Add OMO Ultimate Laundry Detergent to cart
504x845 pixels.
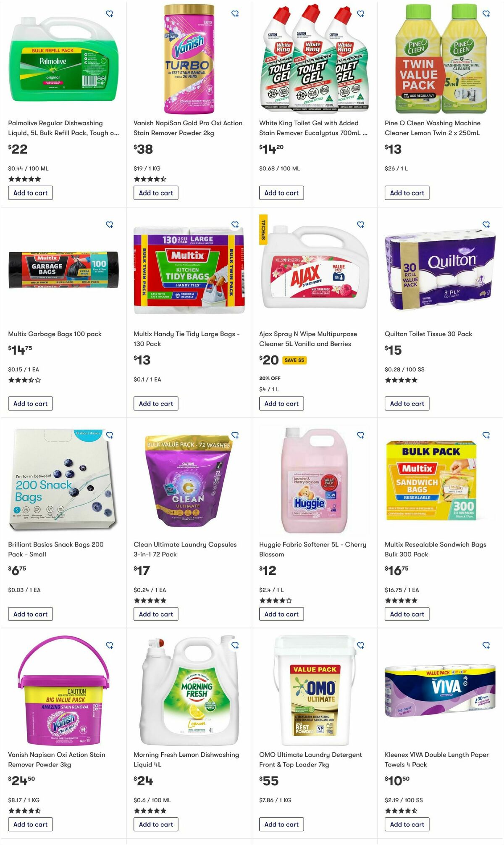tap(281, 824)
